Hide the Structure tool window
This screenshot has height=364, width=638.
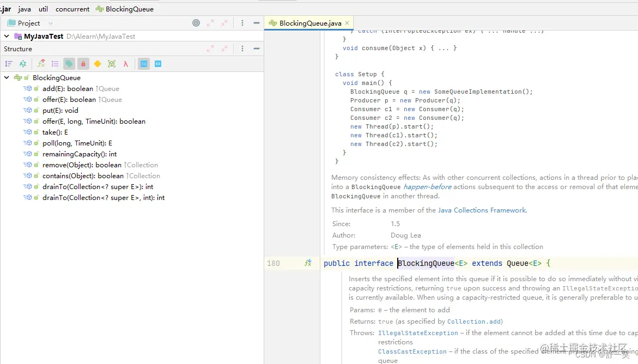pos(256,49)
